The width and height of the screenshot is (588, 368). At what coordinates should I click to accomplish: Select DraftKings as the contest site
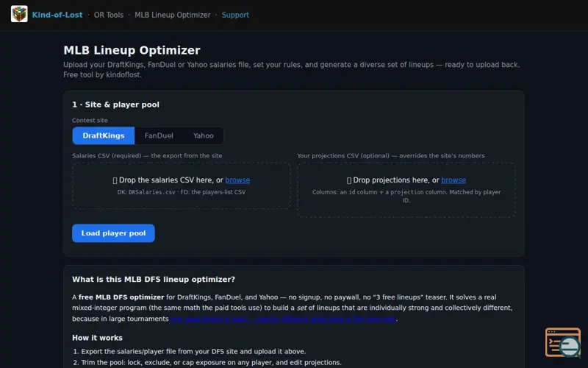(x=104, y=135)
